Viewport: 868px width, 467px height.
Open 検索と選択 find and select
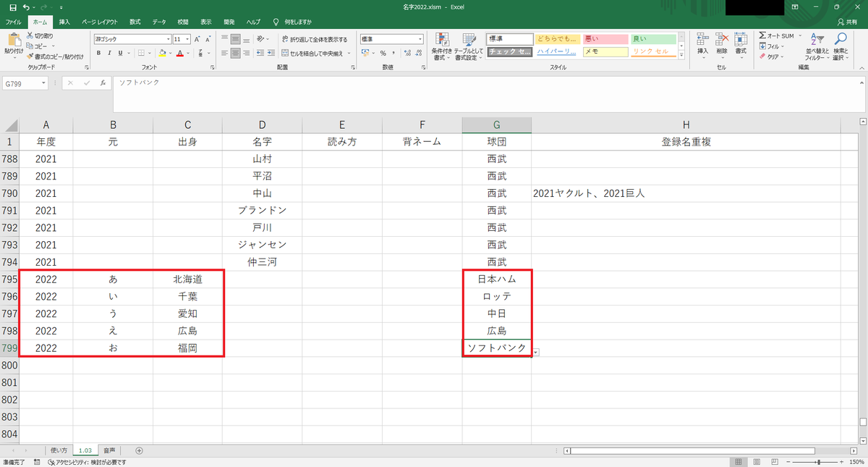pyautogui.click(x=841, y=46)
